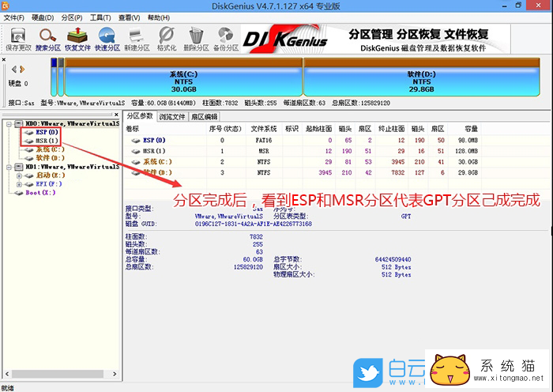Collapse the HD0 disk tree node
This screenshot has height=392, width=553.
pos(9,124)
